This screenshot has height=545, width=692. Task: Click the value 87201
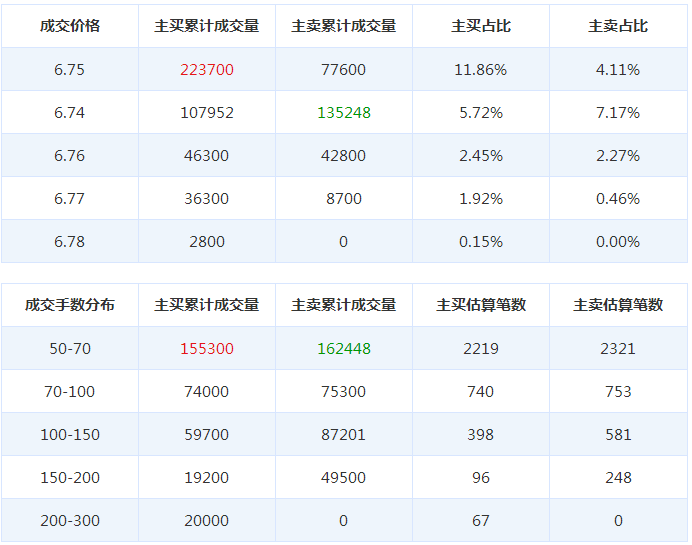coord(343,435)
